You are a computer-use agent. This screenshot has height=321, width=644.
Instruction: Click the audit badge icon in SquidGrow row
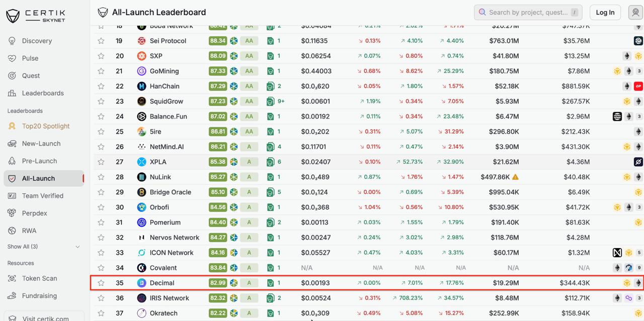click(x=271, y=101)
